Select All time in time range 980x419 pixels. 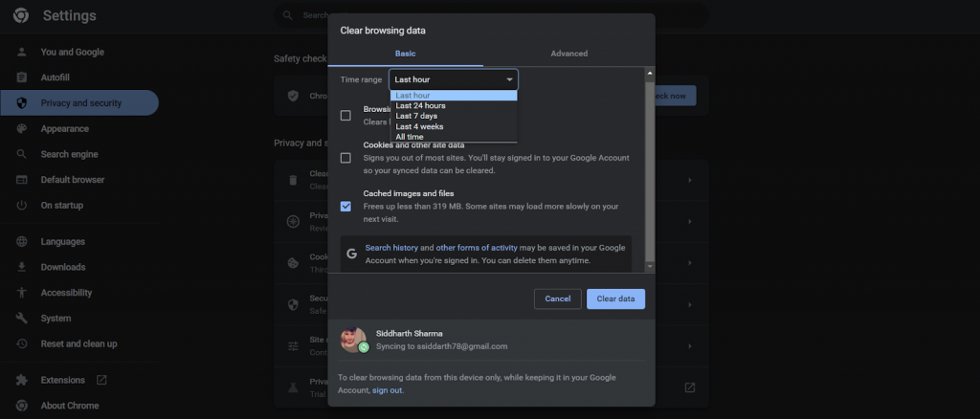(410, 137)
